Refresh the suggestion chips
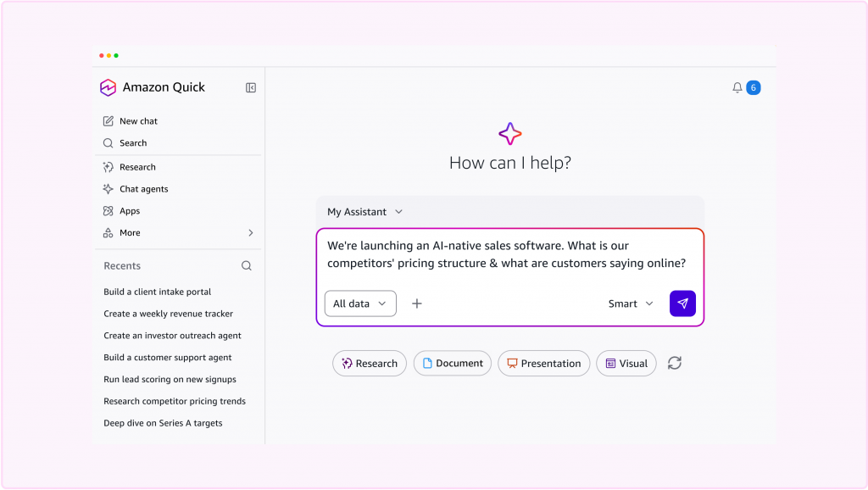Screen dimensions: 868x490 pyautogui.click(x=674, y=363)
